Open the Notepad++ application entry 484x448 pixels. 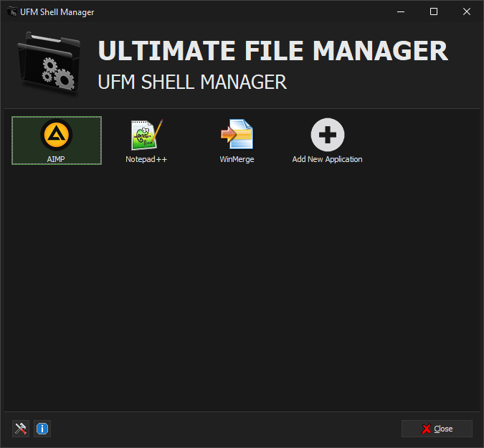pos(146,140)
